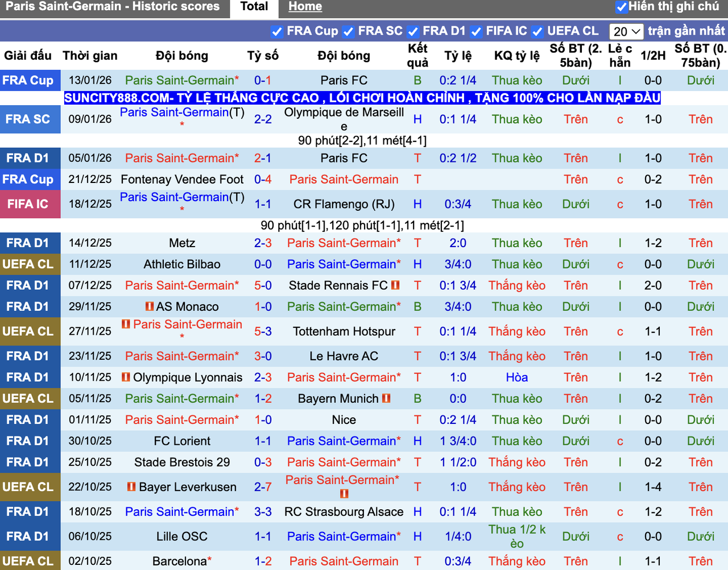
Task: Click the Giải đấu column header
Action: click(x=28, y=56)
